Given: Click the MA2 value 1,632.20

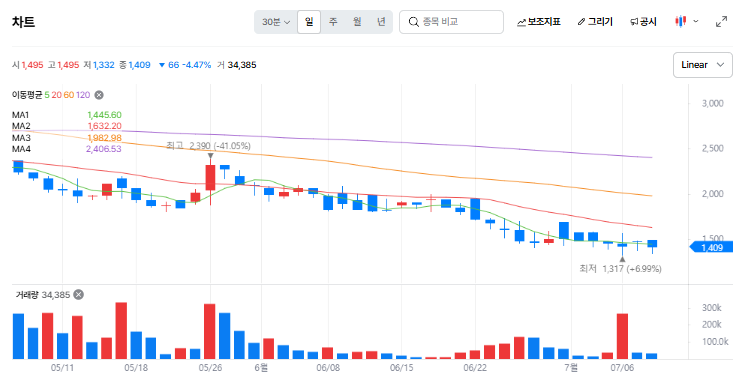Looking at the screenshot, I should [x=104, y=126].
